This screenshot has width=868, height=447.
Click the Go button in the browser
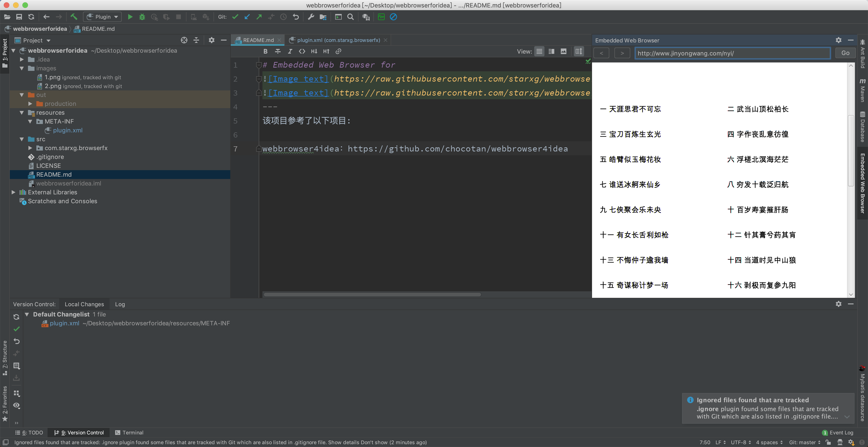[845, 53]
